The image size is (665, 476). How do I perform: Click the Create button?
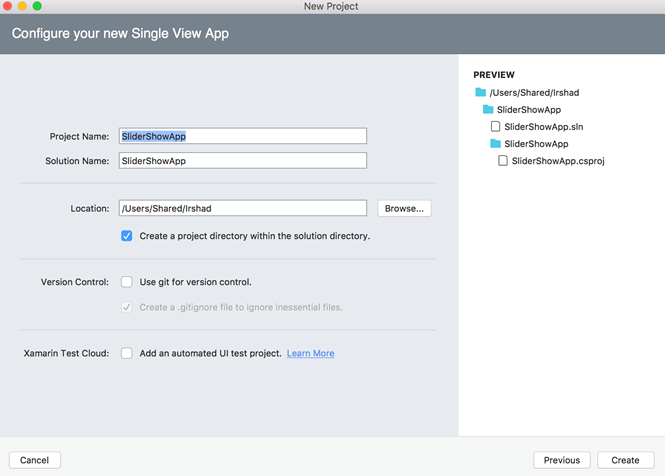tap(625, 460)
